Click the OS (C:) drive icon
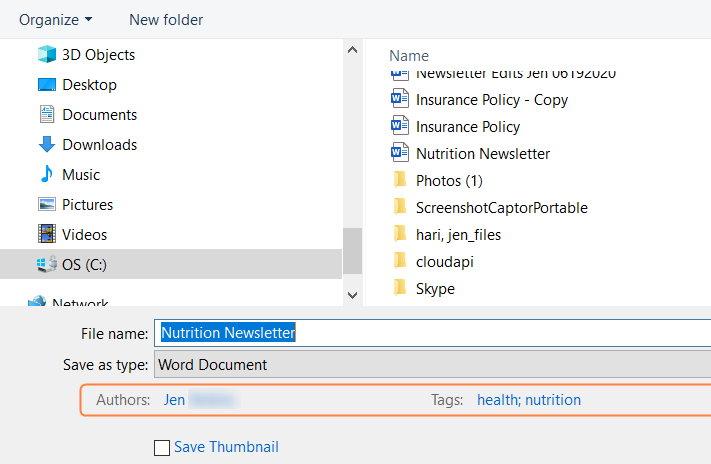Viewport: 711px width, 464px height. click(46, 265)
